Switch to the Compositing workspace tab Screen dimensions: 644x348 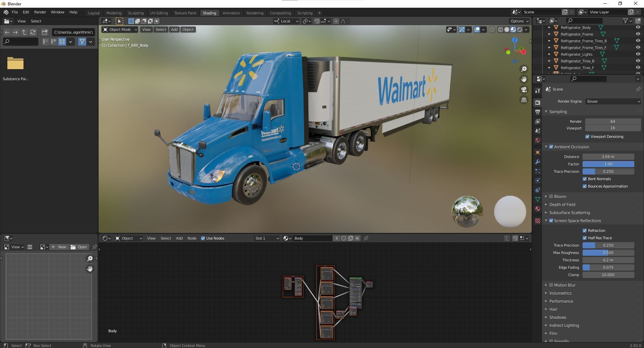coord(280,13)
